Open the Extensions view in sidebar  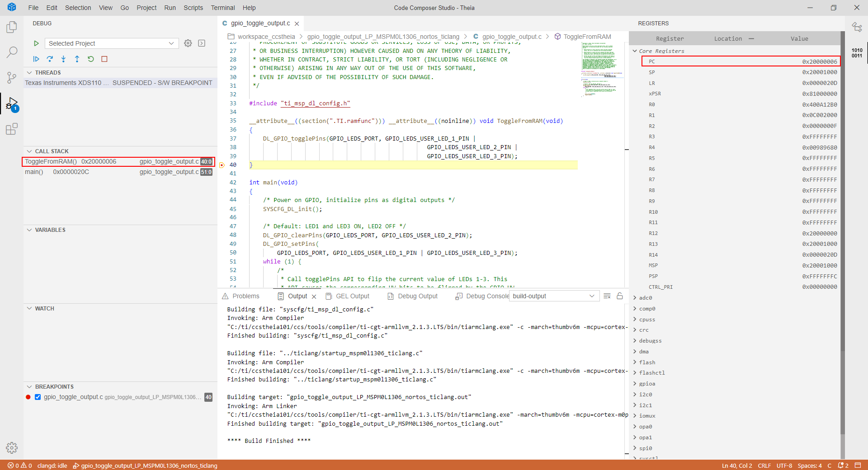pos(12,129)
